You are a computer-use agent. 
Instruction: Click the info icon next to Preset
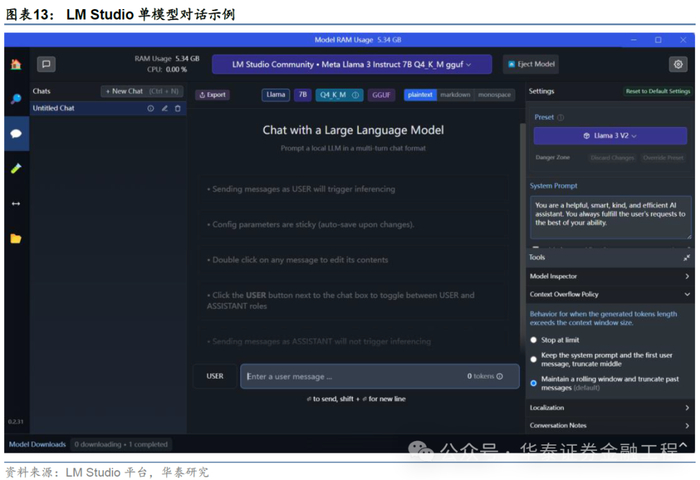pyautogui.click(x=561, y=117)
